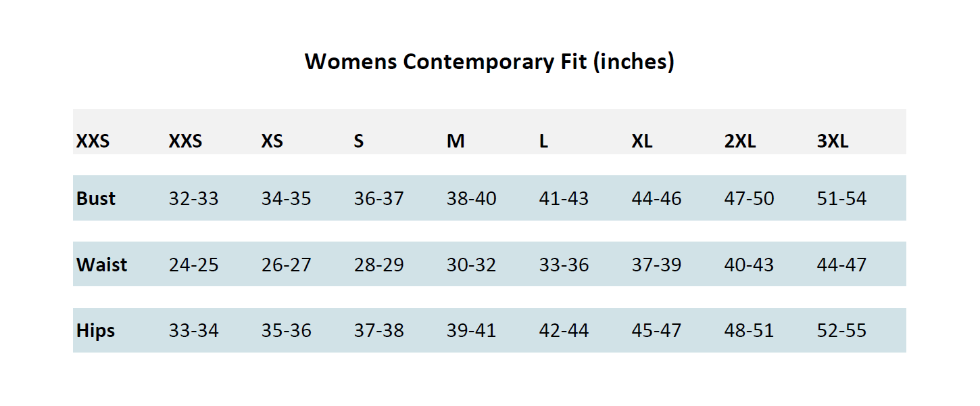This screenshot has height=406, width=980.
Task: Click hips value 45-47
Action: click(x=656, y=331)
